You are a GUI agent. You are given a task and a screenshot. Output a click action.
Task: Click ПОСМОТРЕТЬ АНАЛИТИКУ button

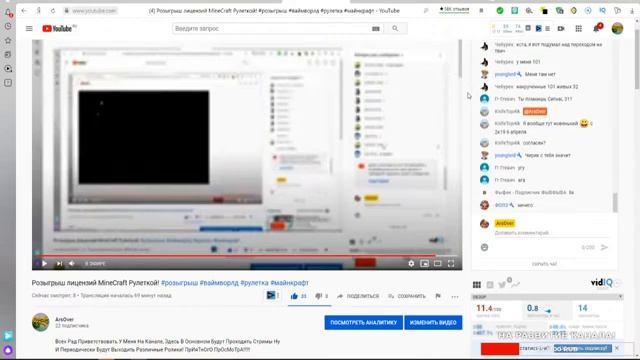click(x=364, y=322)
